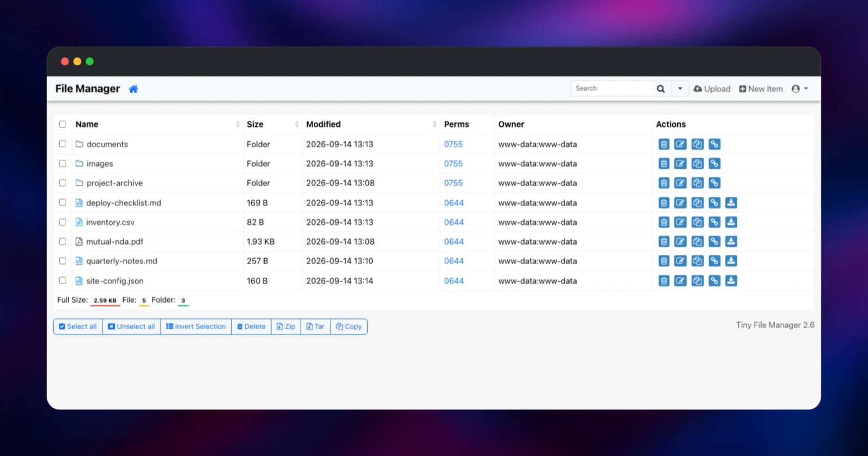Viewport: 868px width, 456px height.
Task: Download quarterly-notes.md file
Action: tap(731, 261)
